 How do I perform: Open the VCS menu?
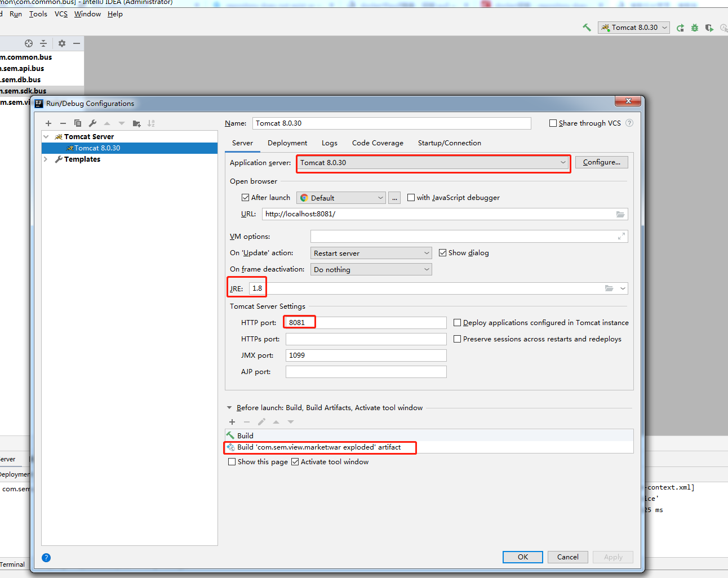click(61, 14)
